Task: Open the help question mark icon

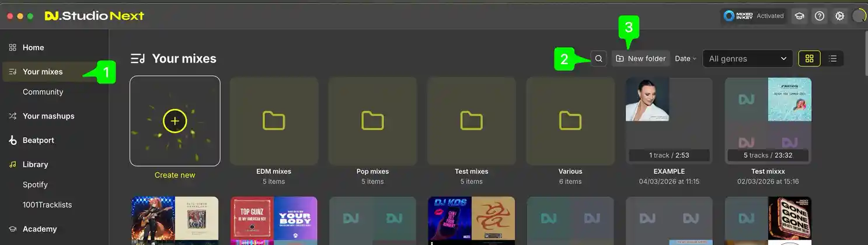Action: coord(820,16)
